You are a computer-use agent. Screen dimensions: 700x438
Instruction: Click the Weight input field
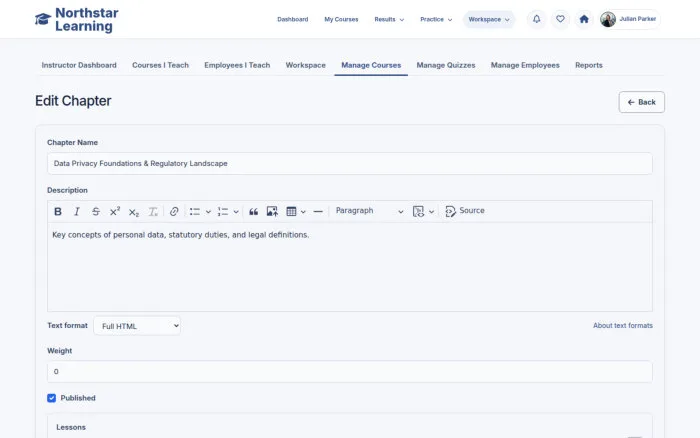click(x=350, y=371)
